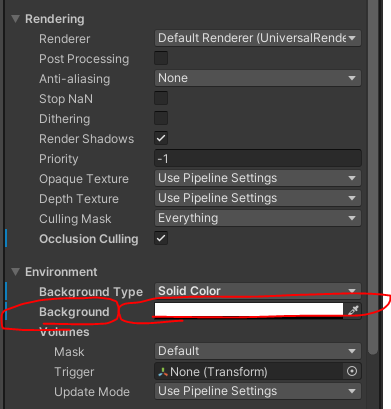Open the Depth Texture dropdown

pos(258,198)
